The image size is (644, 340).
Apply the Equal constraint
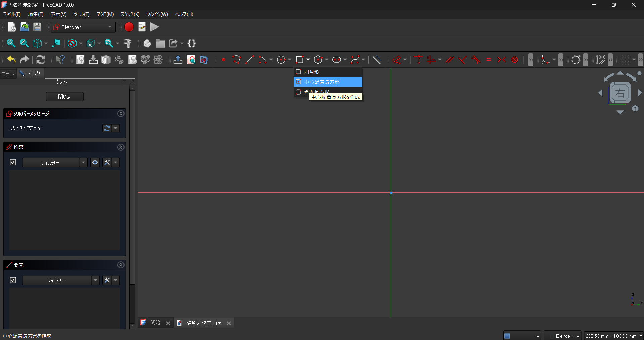(489, 60)
